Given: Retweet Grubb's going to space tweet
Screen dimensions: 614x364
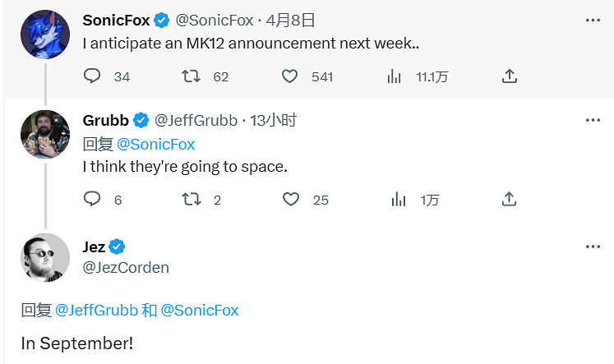Looking at the screenshot, I should click(191, 199).
